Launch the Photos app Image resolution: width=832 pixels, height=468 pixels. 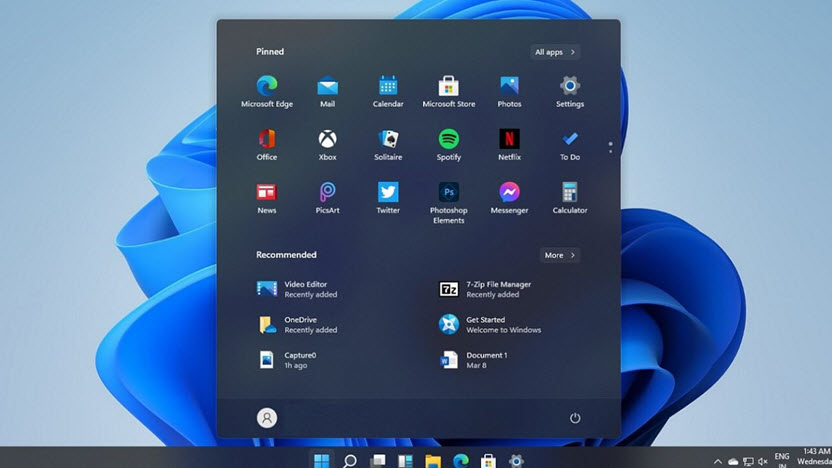[509, 92]
